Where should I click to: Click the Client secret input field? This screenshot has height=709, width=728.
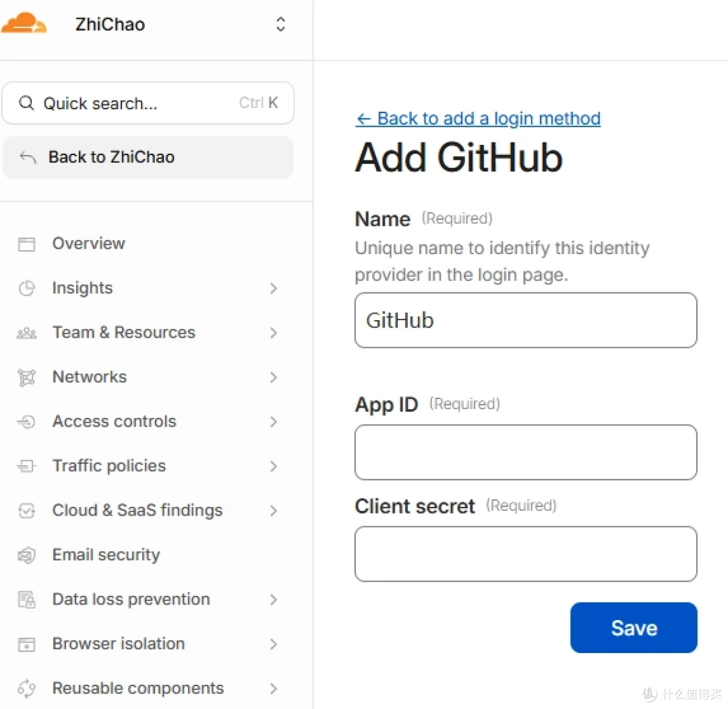point(526,554)
